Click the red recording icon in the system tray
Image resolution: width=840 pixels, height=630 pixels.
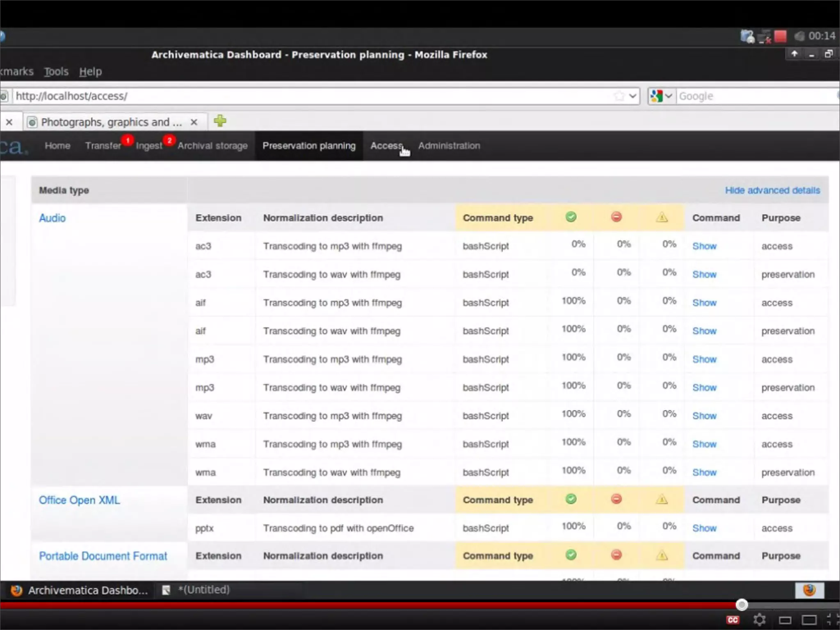[781, 36]
